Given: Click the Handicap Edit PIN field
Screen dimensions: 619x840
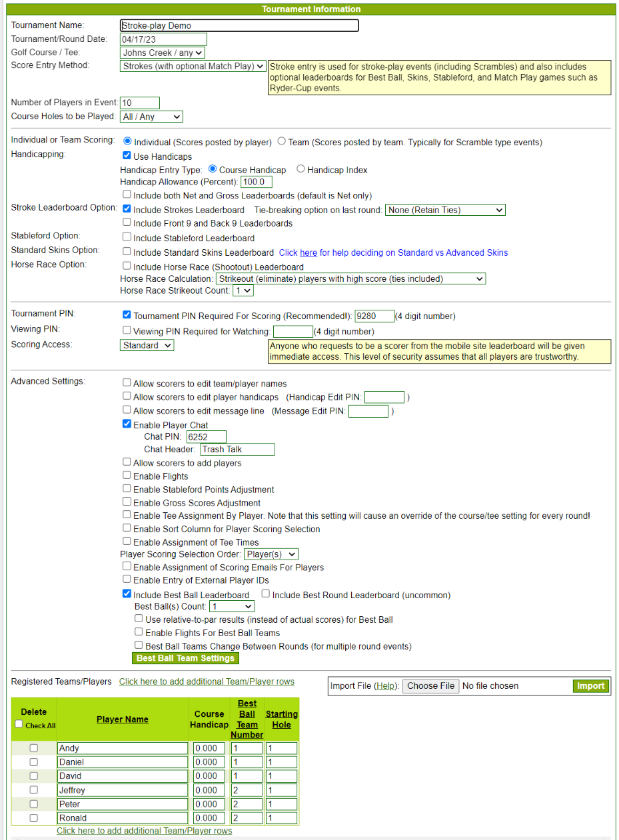Looking at the screenshot, I should coord(384,398).
